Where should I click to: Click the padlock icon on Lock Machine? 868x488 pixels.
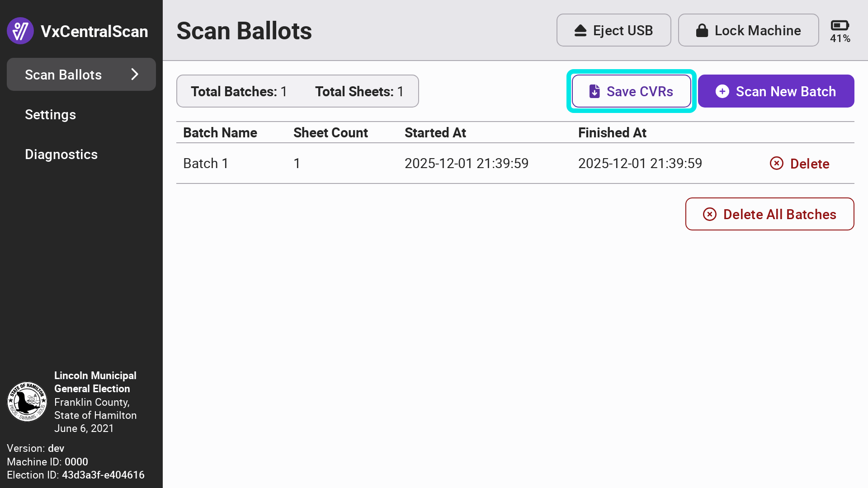click(702, 30)
